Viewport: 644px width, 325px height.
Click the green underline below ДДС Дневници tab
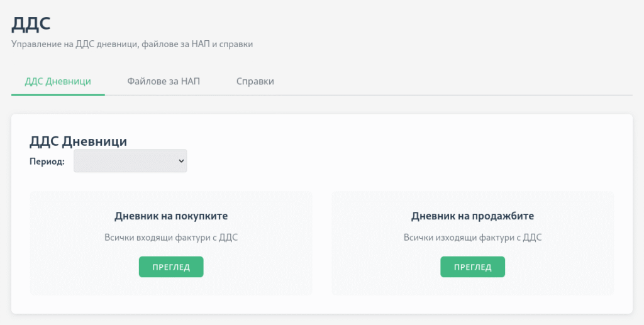[58, 95]
